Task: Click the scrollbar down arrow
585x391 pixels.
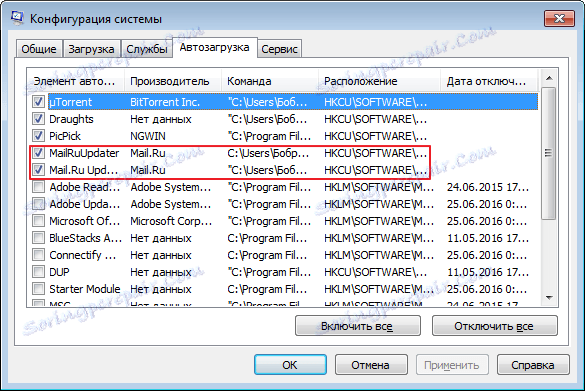Action: (x=549, y=297)
